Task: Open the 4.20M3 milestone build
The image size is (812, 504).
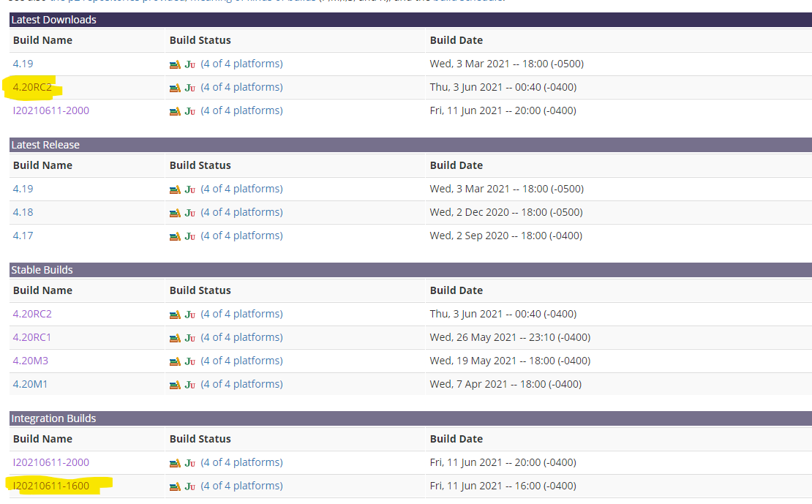Action: point(31,361)
